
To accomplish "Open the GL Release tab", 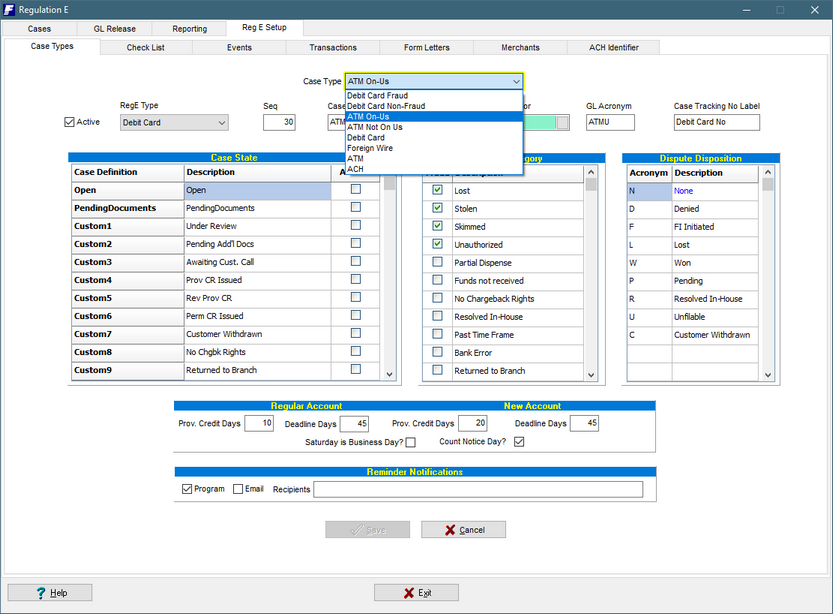I will (x=114, y=29).
